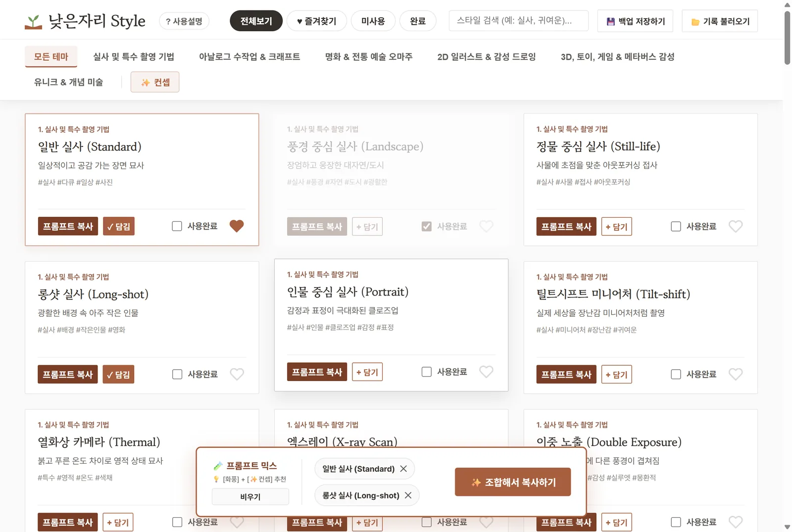Click heart icon on 정물 중심 실사 card
This screenshot has width=792, height=532.
pos(736,226)
